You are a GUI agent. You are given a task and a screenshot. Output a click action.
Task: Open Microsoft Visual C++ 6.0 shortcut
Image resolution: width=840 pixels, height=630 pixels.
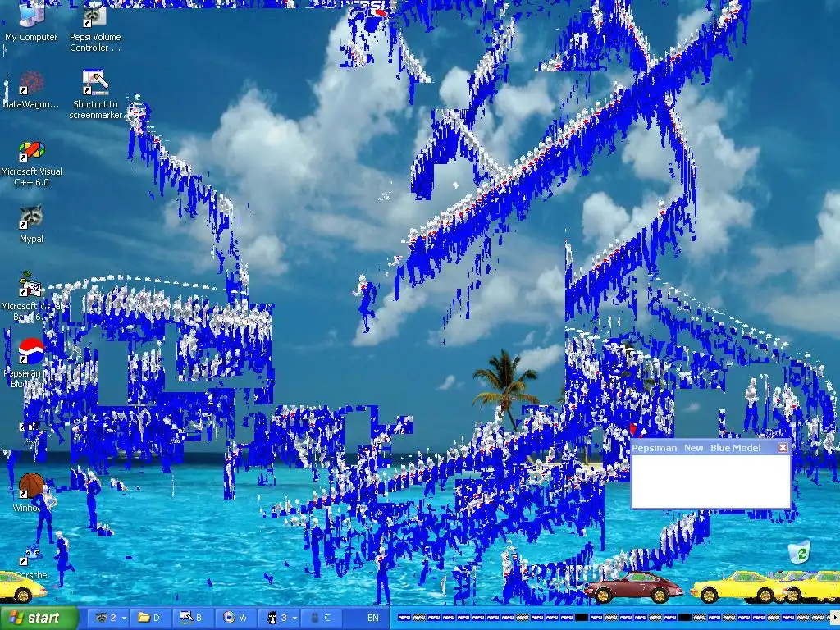[x=32, y=163]
